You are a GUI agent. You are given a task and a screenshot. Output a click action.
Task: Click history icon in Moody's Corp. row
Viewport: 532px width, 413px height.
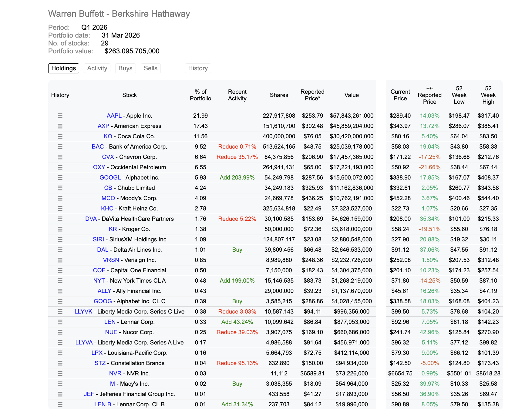pos(60,198)
